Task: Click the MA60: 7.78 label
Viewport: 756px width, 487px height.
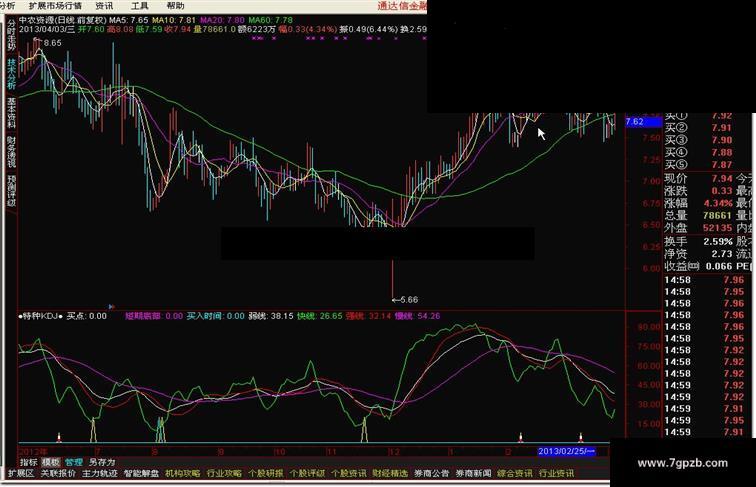Action: pyautogui.click(x=270, y=20)
